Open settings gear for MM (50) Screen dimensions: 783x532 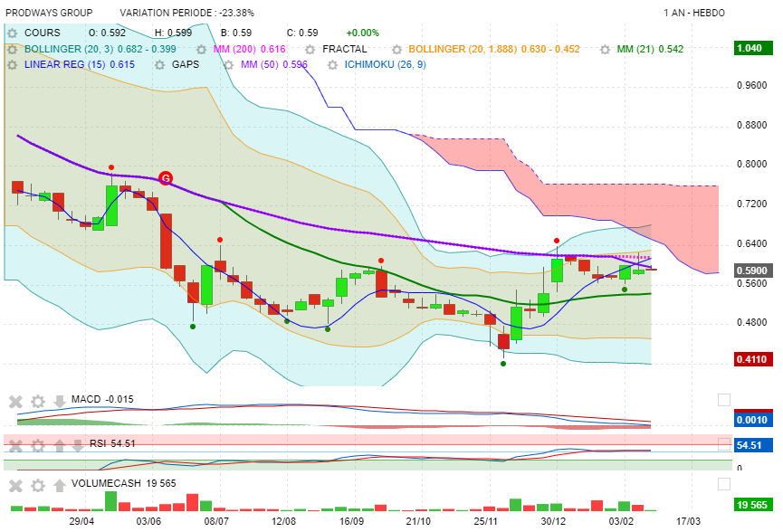[x=228, y=65]
